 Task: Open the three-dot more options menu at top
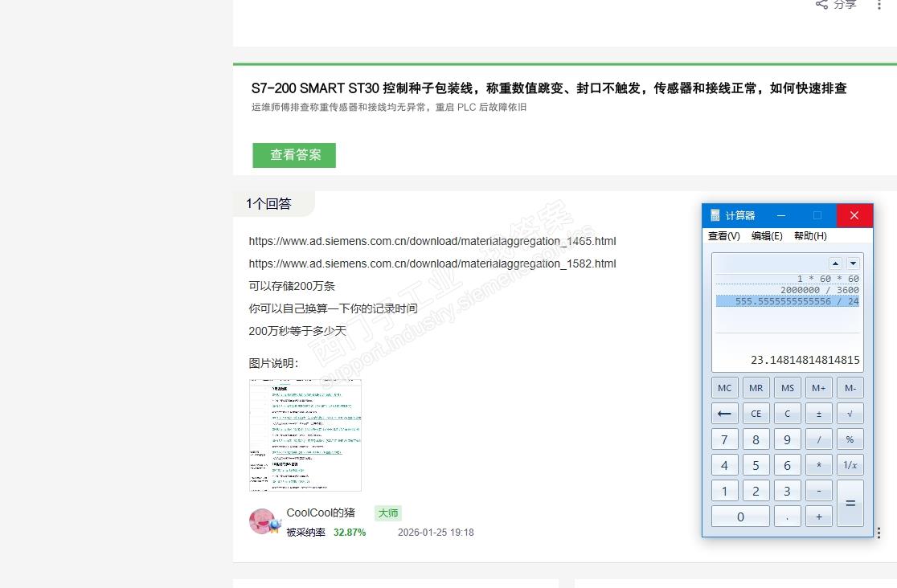click(x=879, y=5)
